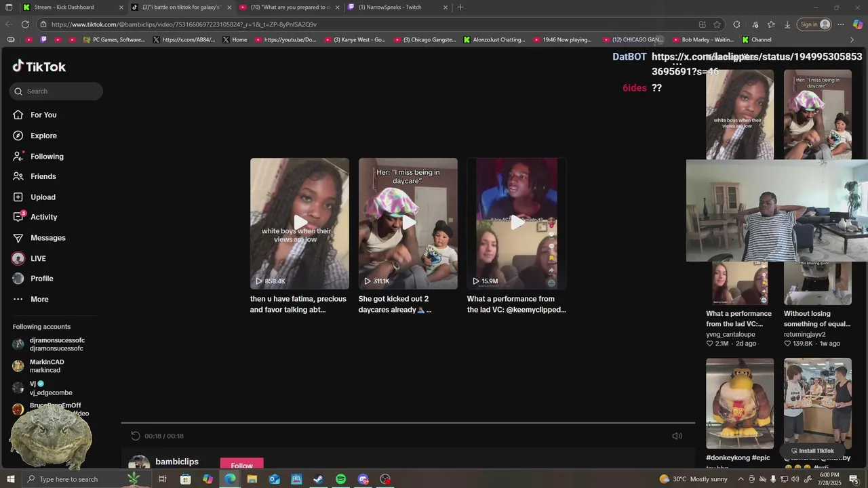This screenshot has height=488, width=868.
Task: Open 'PC Games, Software...' bookmark
Action: tap(114, 40)
